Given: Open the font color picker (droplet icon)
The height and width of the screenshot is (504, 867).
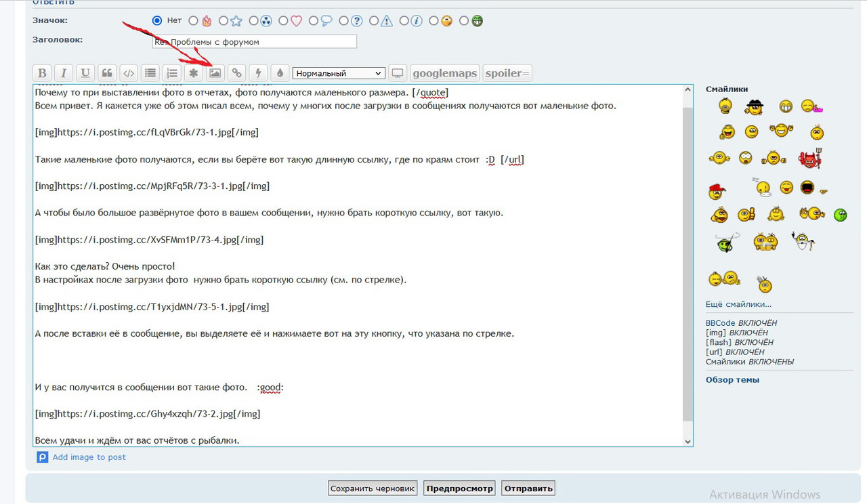Looking at the screenshot, I should click(x=280, y=73).
